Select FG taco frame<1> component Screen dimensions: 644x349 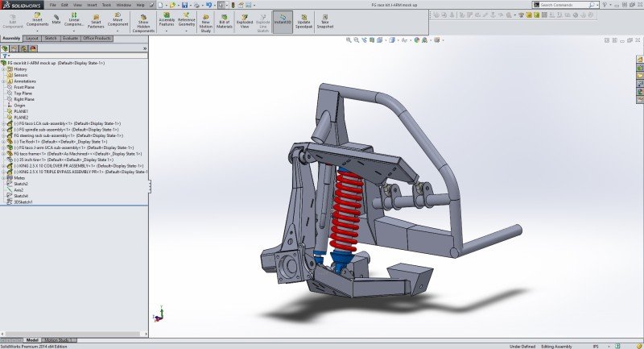77,154
